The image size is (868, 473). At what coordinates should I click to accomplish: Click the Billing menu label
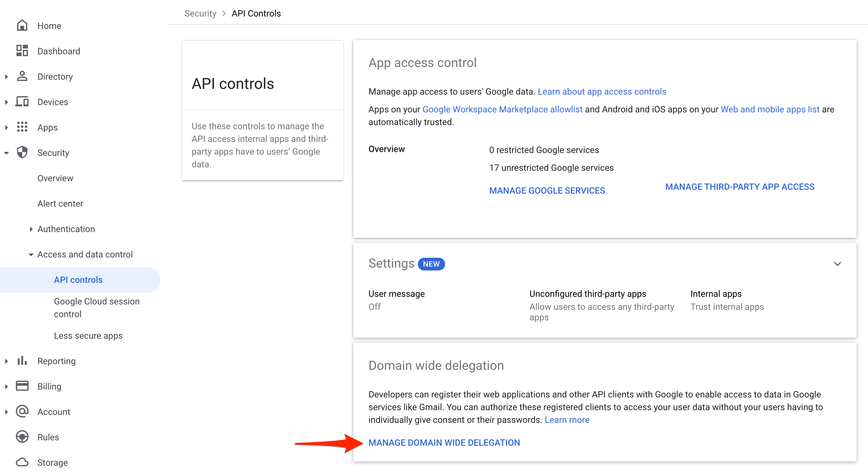pos(49,387)
